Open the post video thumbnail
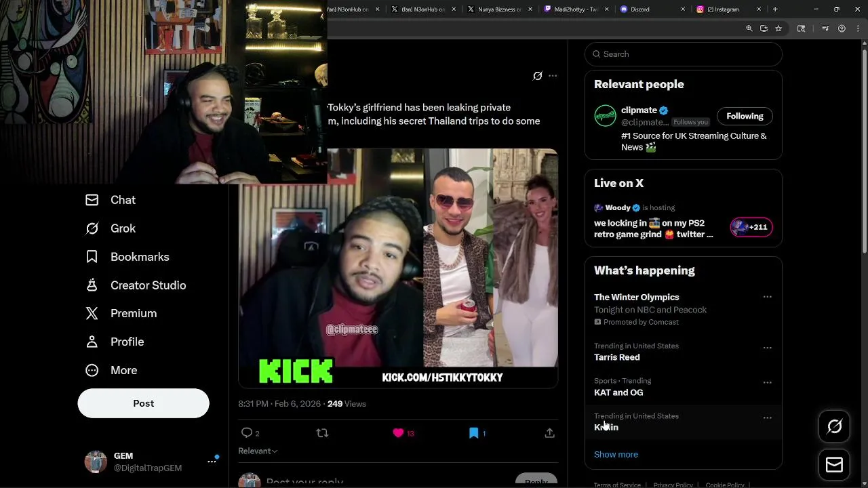 tap(398, 268)
